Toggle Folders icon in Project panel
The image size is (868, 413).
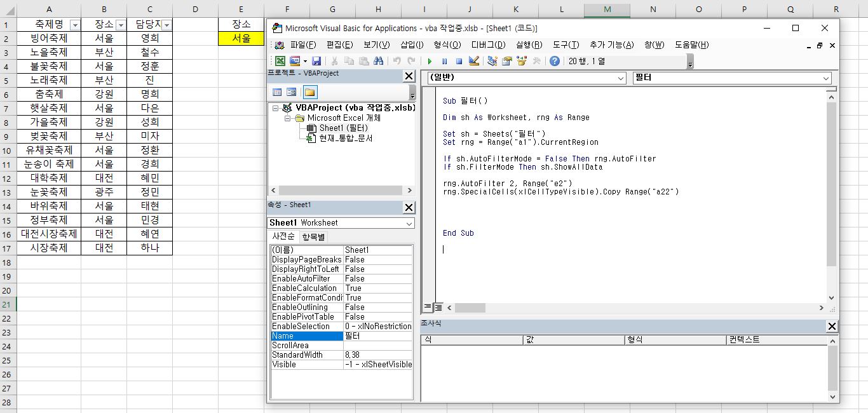[309, 92]
